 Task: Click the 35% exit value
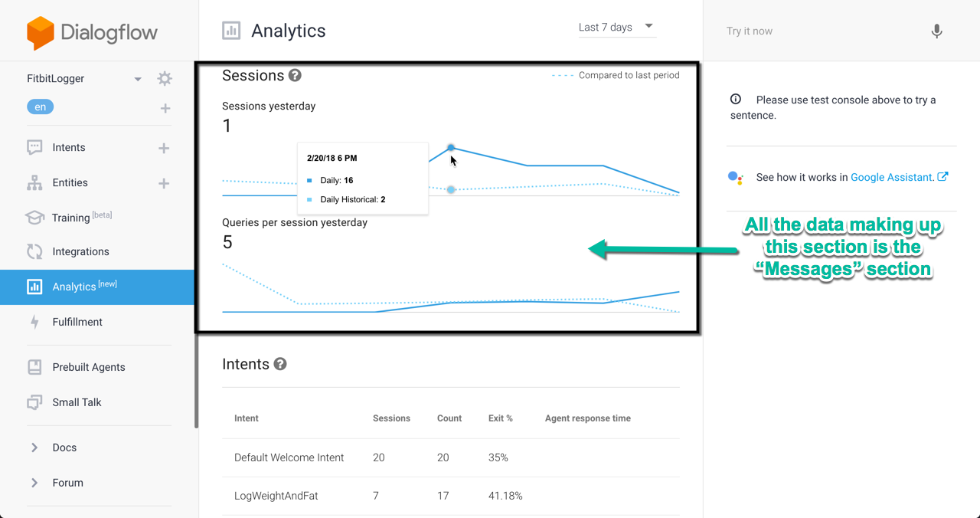click(x=498, y=457)
